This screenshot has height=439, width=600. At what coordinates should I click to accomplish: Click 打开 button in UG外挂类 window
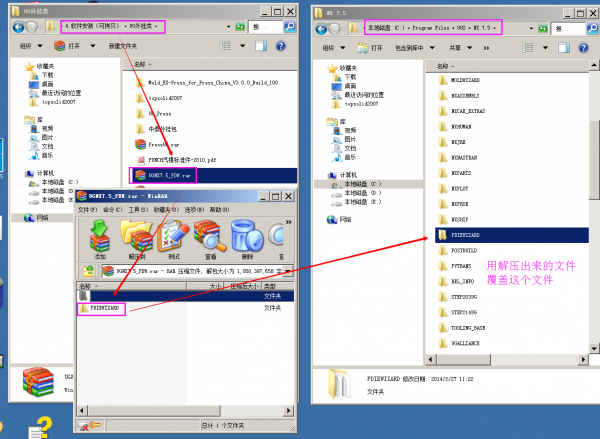click(68, 46)
